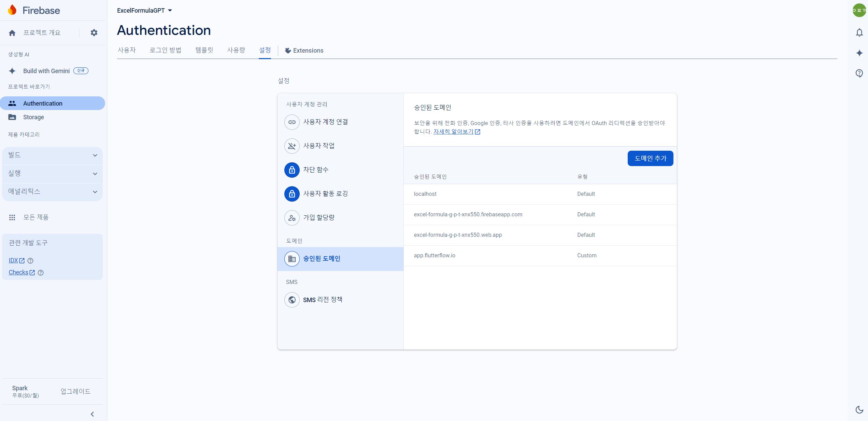
Task: Click the excel-formula-g-p-t-xnx550.web.app domain
Action: [x=458, y=235]
